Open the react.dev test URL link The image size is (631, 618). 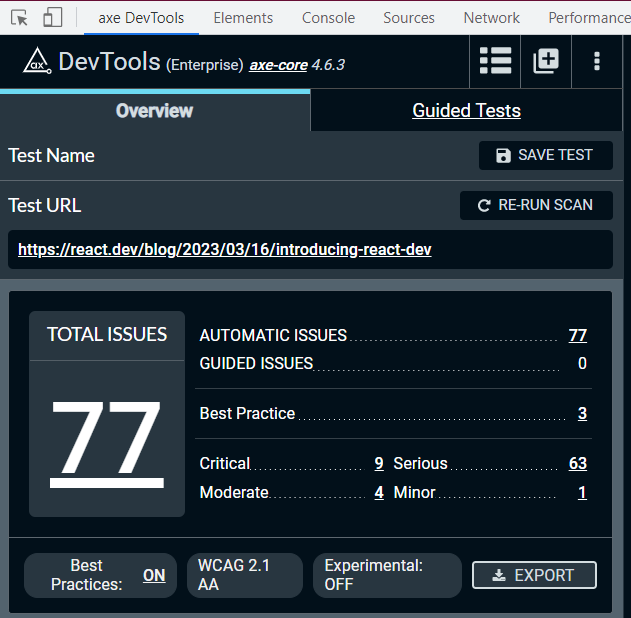click(x=225, y=249)
